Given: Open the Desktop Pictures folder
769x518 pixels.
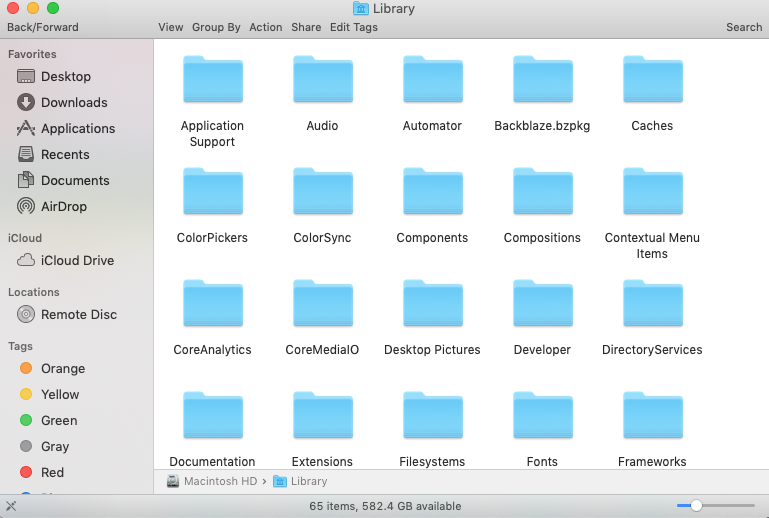Looking at the screenshot, I should 433,303.
